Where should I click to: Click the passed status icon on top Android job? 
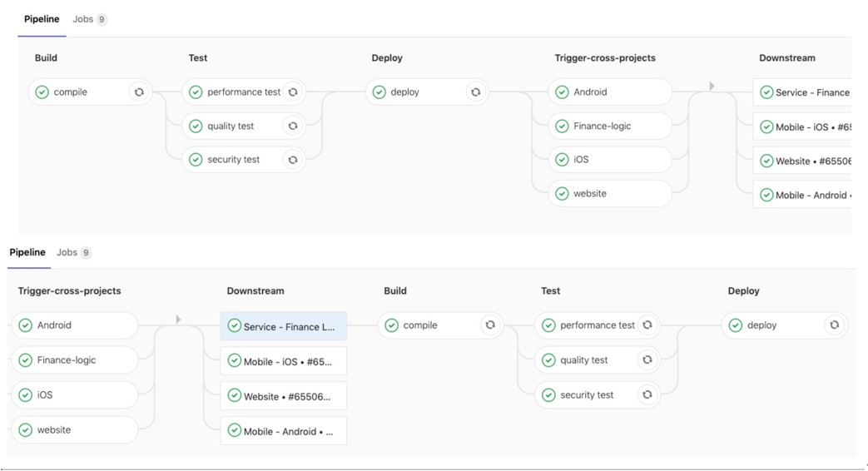(x=562, y=92)
